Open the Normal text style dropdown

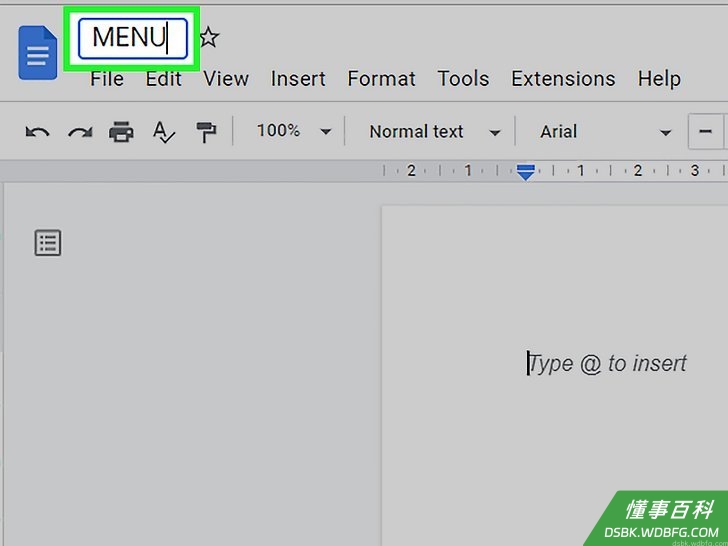(x=435, y=132)
